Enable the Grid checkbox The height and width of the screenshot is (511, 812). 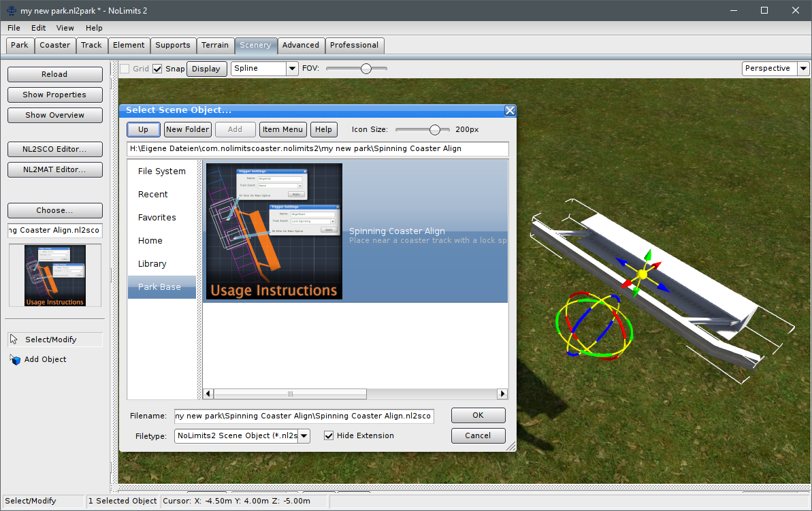coord(125,68)
